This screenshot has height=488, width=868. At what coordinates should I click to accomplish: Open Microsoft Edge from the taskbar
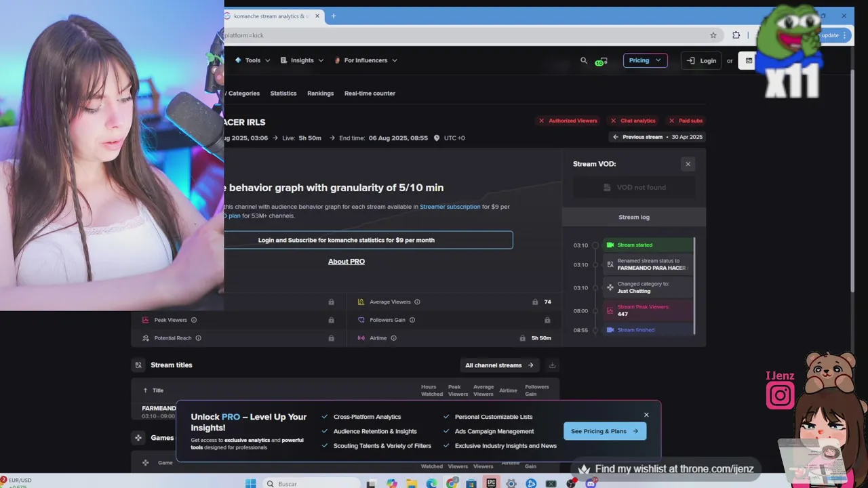coord(432,484)
